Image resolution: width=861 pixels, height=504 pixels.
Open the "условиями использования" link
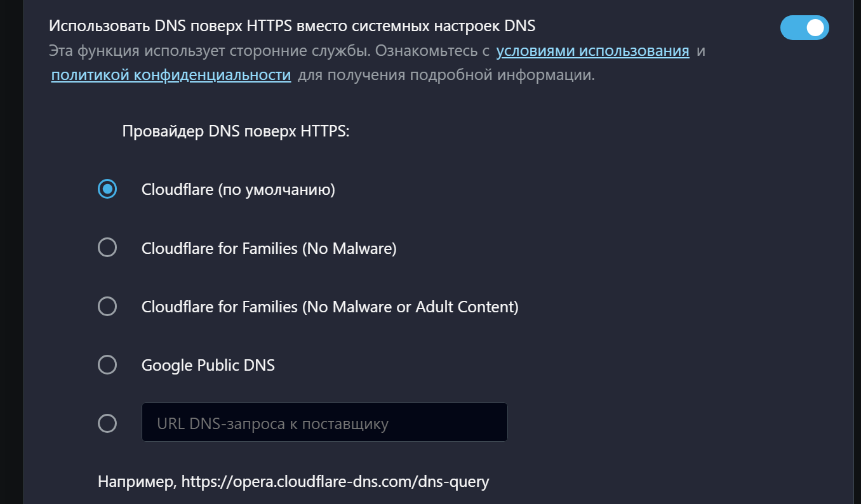tap(592, 51)
